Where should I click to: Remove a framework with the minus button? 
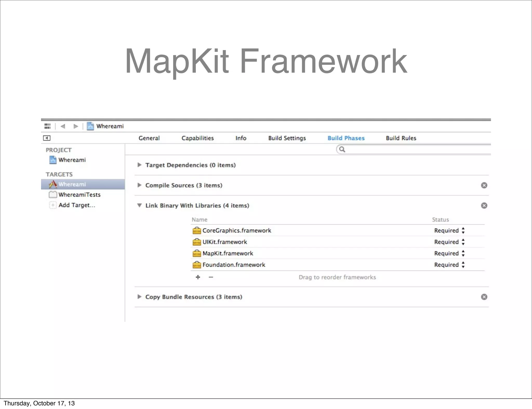[211, 277]
